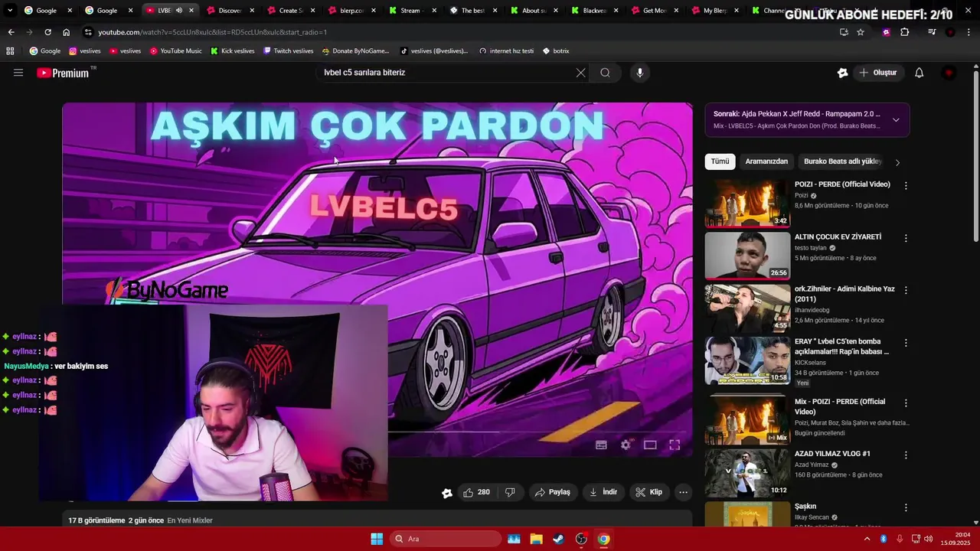This screenshot has height=551, width=980.
Task: Click the İndir download button
Action: [603, 492]
